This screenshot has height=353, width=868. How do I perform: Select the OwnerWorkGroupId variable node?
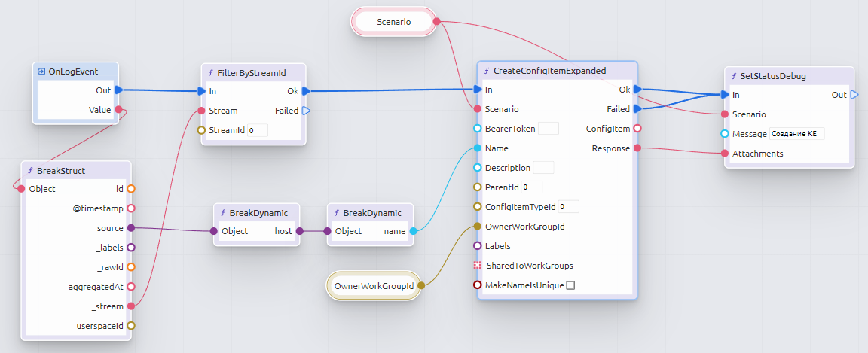click(374, 286)
